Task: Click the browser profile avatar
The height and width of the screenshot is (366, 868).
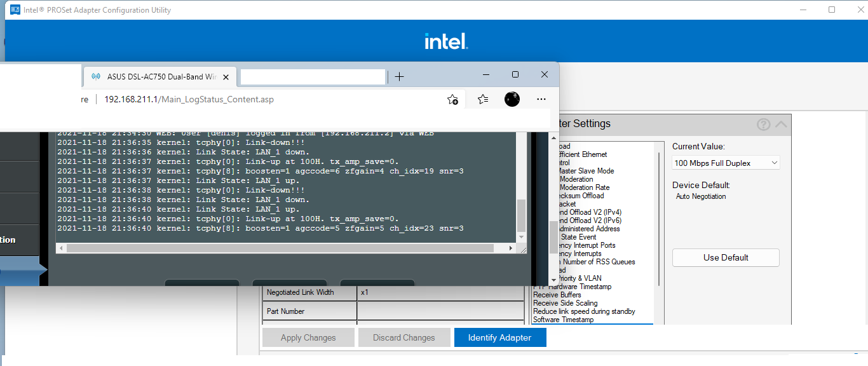Action: tap(512, 99)
